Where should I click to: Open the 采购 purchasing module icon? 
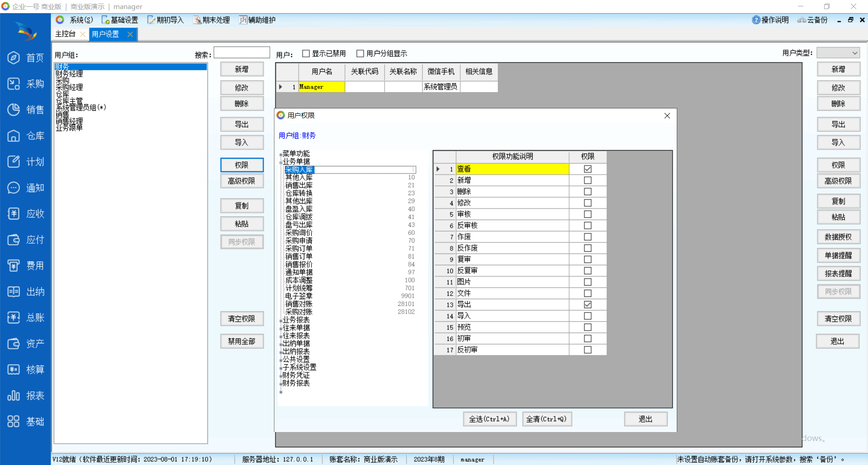[x=14, y=84]
